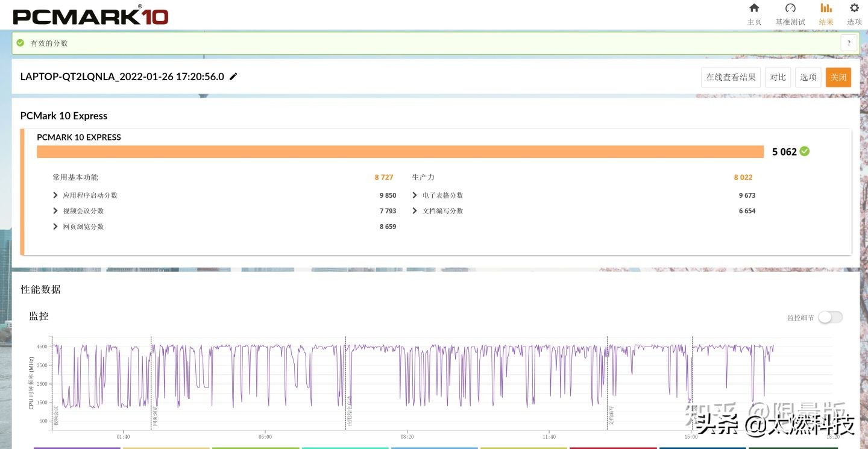This screenshot has width=868, height=449.
Task: Toggle the 监控细节 switch
Action: [830, 317]
